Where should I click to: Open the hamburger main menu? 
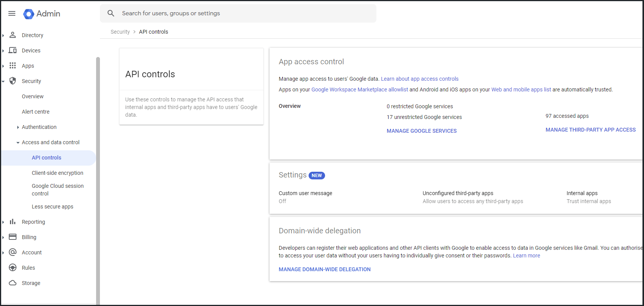coord(12,13)
